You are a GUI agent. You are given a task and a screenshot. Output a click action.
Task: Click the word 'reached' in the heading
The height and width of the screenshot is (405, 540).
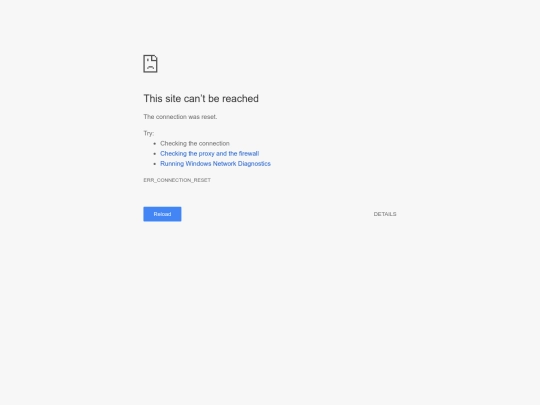[240, 98]
